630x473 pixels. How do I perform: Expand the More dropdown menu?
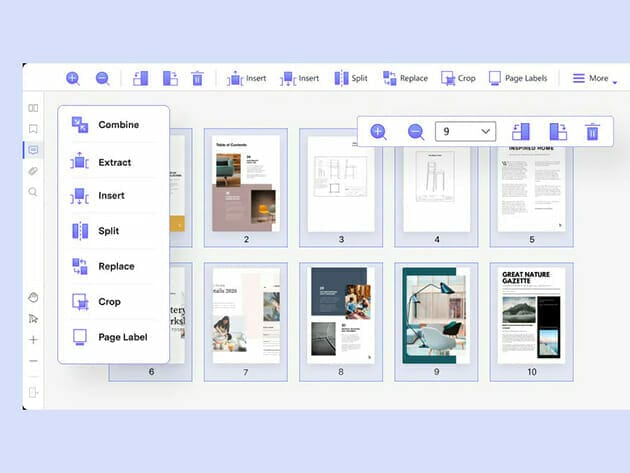[596, 78]
